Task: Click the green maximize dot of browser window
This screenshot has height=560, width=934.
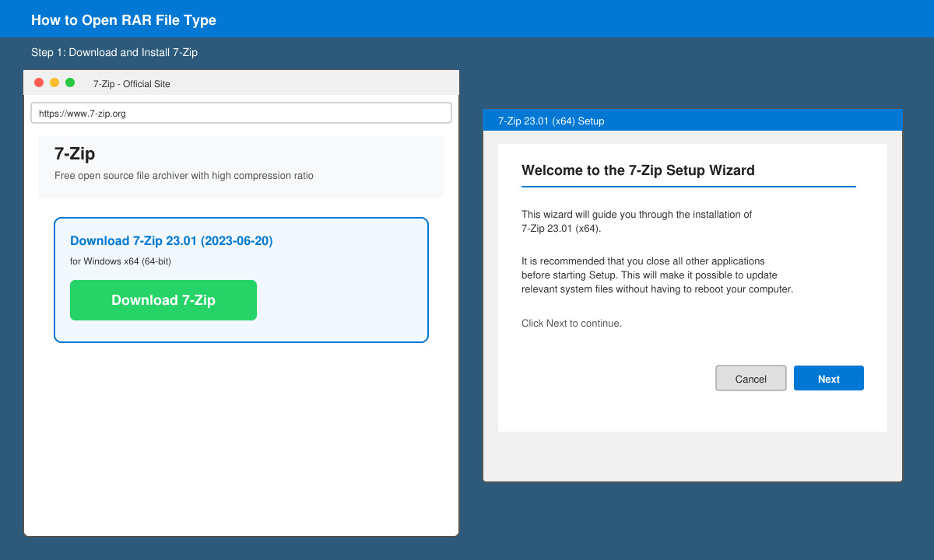Action: pos(70,82)
